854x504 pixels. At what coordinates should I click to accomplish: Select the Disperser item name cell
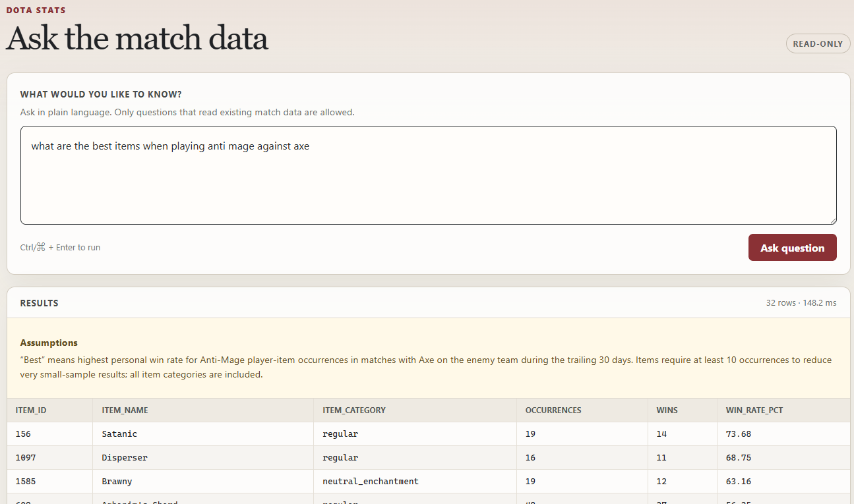click(x=203, y=458)
